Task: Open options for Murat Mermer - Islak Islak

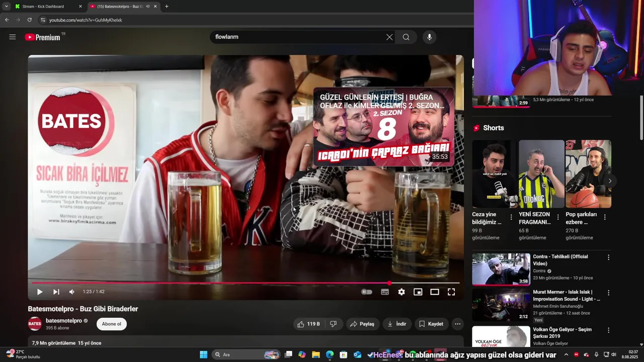Action: tap(608, 293)
